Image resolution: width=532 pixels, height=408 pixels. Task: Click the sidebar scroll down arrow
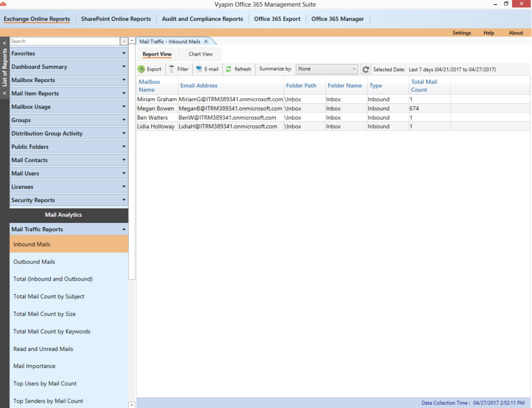pyautogui.click(x=131, y=404)
